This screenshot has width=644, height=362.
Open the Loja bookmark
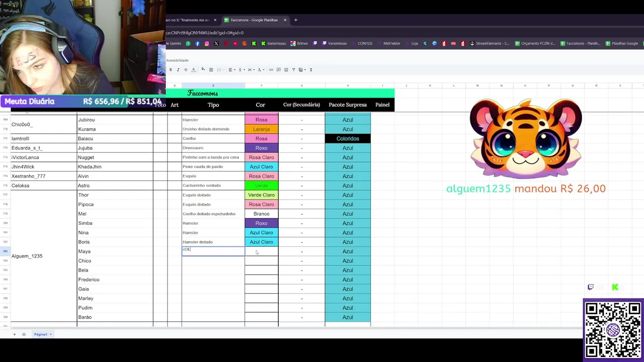(x=411, y=43)
